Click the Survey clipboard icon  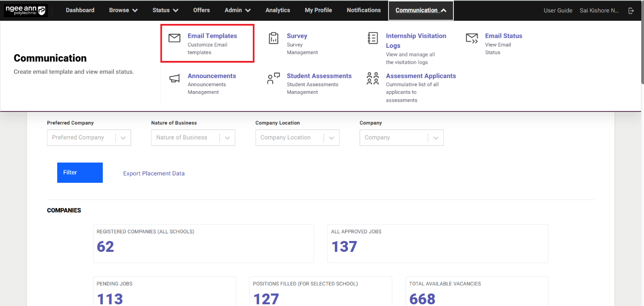(x=274, y=38)
